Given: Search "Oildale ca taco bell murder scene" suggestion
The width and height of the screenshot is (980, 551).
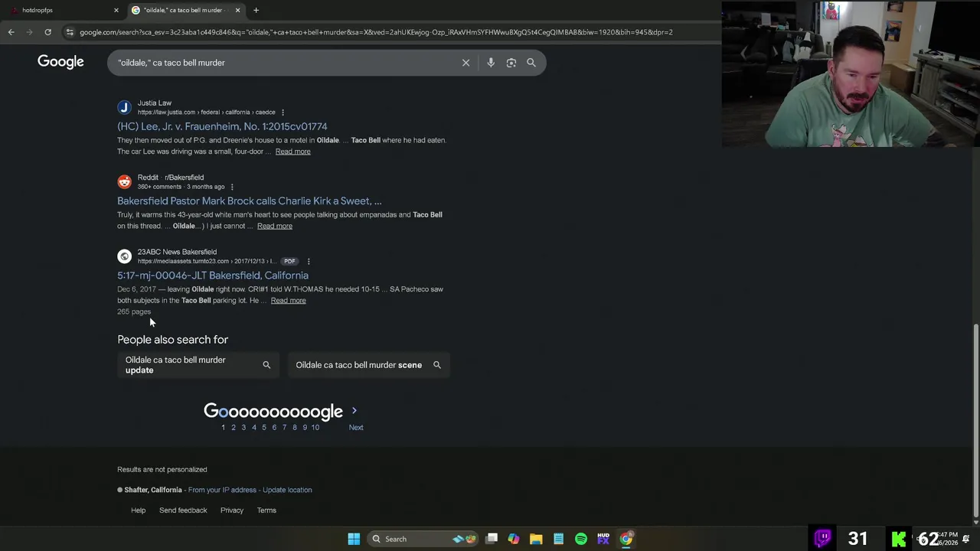Looking at the screenshot, I should (x=368, y=365).
